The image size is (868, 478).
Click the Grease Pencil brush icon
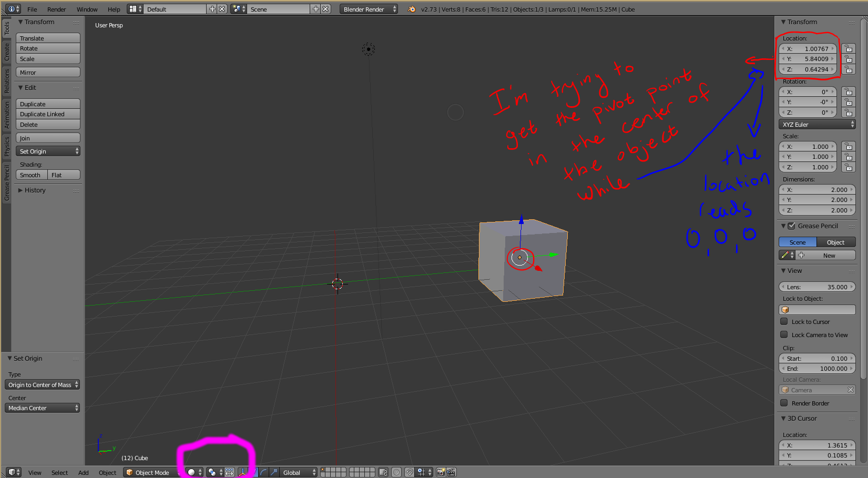point(787,255)
